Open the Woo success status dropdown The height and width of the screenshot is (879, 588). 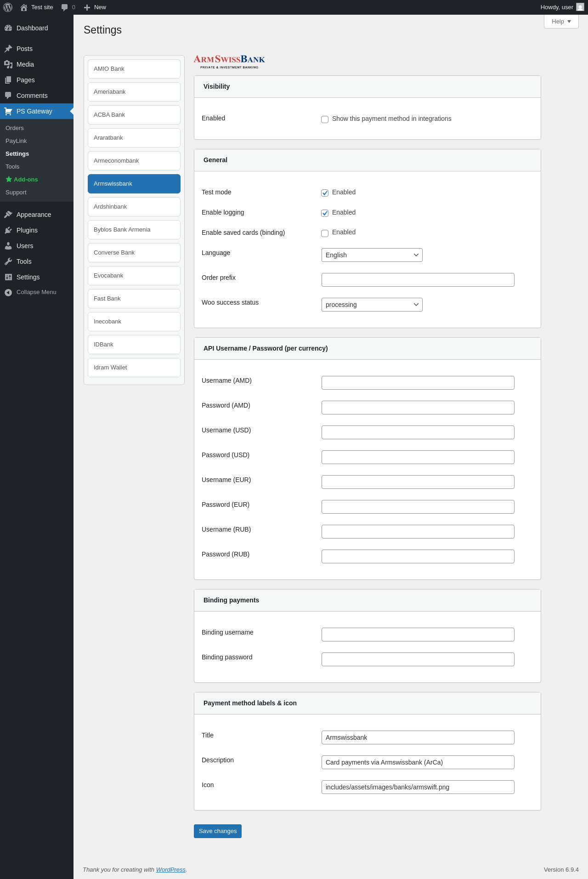[372, 305]
